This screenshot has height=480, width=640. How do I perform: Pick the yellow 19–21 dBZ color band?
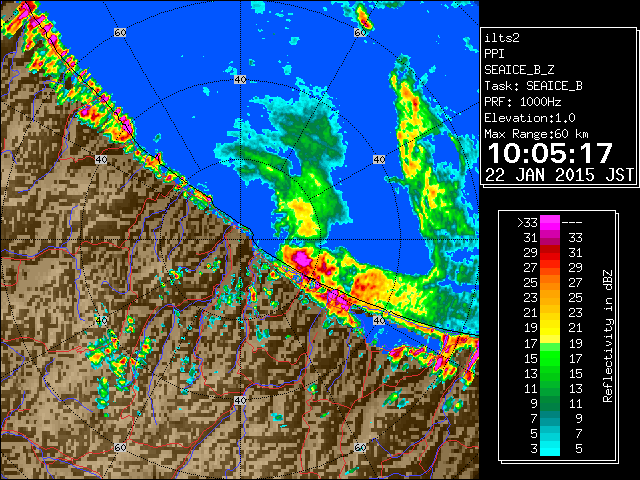pos(550,328)
